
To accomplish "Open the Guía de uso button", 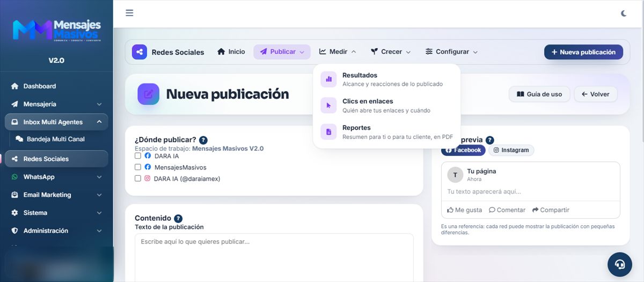I will (x=539, y=94).
